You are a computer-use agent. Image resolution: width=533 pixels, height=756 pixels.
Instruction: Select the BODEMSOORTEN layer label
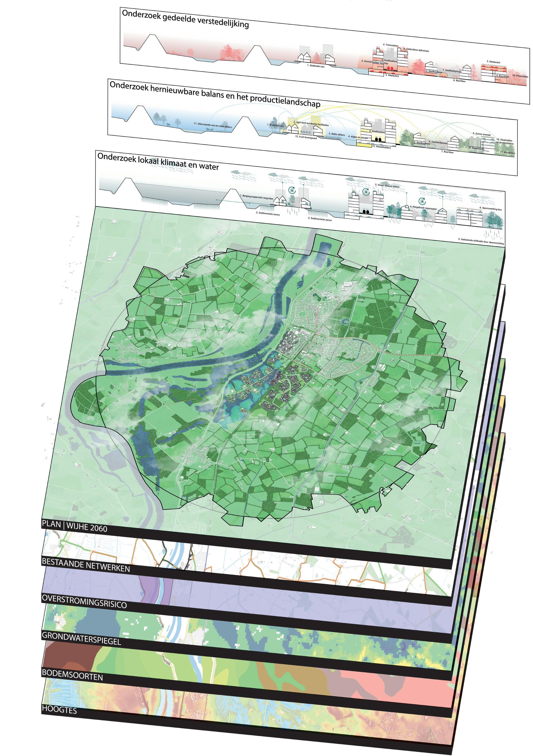click(72, 675)
